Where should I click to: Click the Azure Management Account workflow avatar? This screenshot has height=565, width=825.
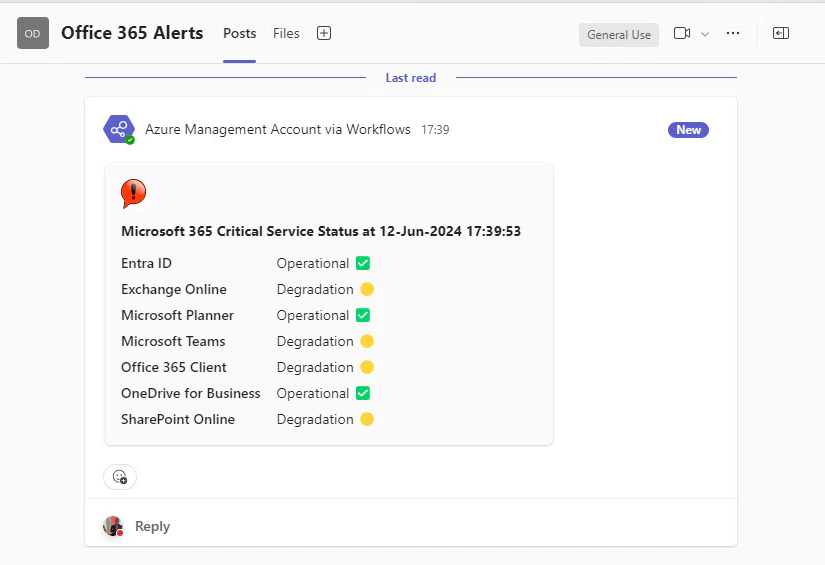(x=119, y=129)
